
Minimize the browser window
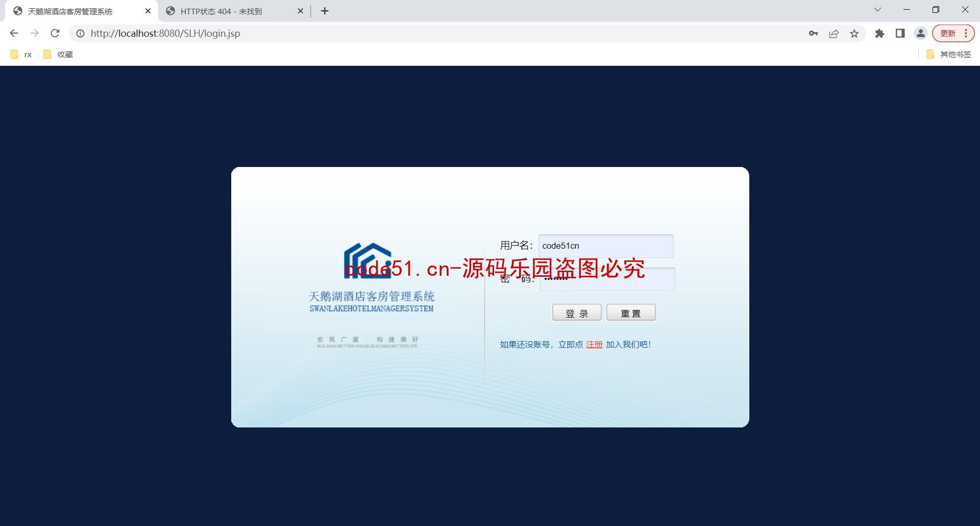906,10
